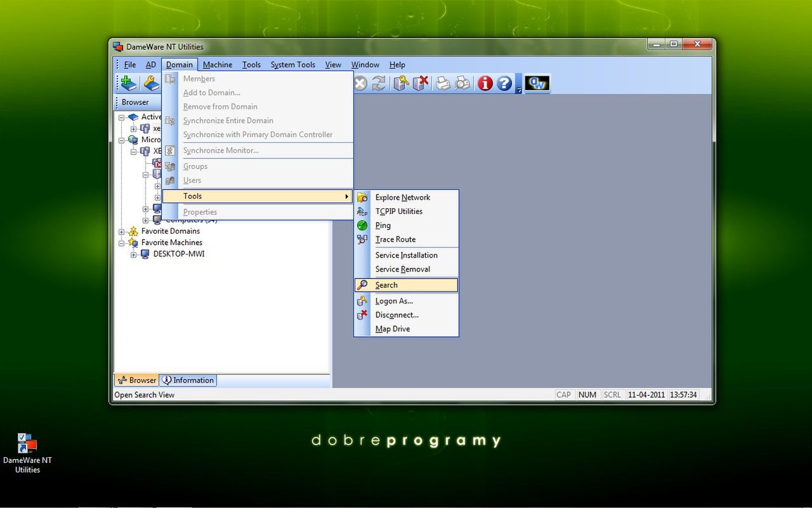Click the Disconnect red X toolbar icon
Screen dimensions: 812x508
pyautogui.click(x=421, y=83)
